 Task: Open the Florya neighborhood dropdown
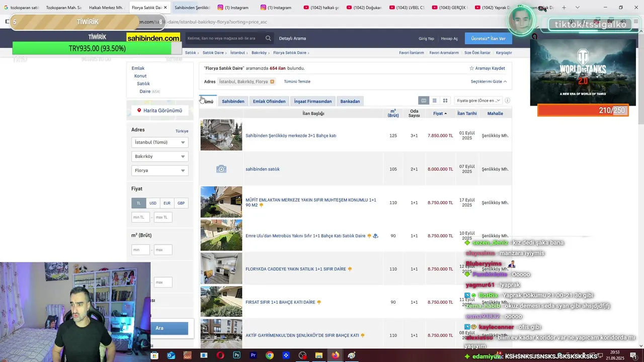pyautogui.click(x=159, y=170)
